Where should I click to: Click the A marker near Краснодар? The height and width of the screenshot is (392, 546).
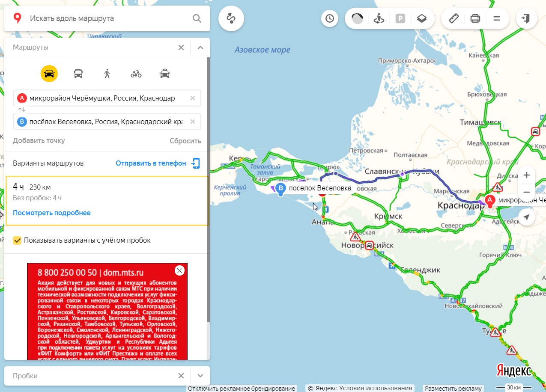pyautogui.click(x=490, y=200)
